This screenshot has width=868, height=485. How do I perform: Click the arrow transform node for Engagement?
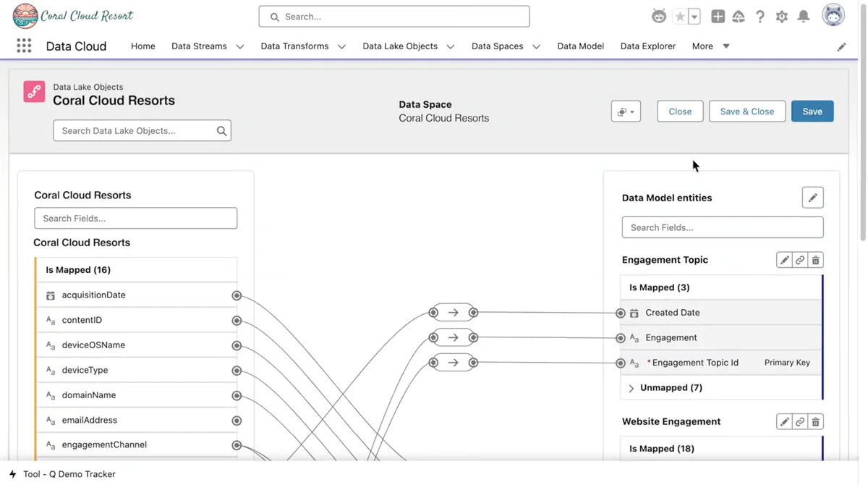(454, 337)
